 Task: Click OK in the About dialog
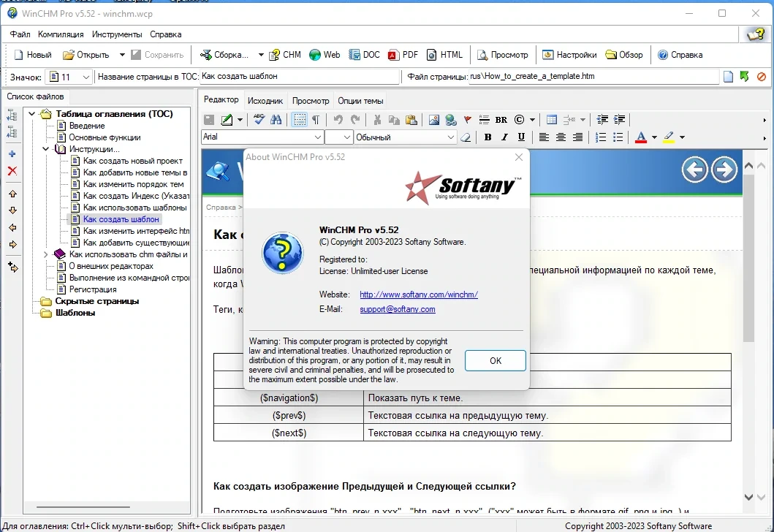[x=495, y=361]
